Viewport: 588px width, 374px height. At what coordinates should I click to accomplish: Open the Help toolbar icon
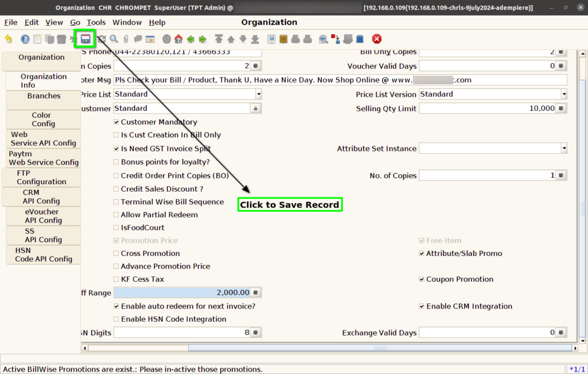(x=25, y=39)
